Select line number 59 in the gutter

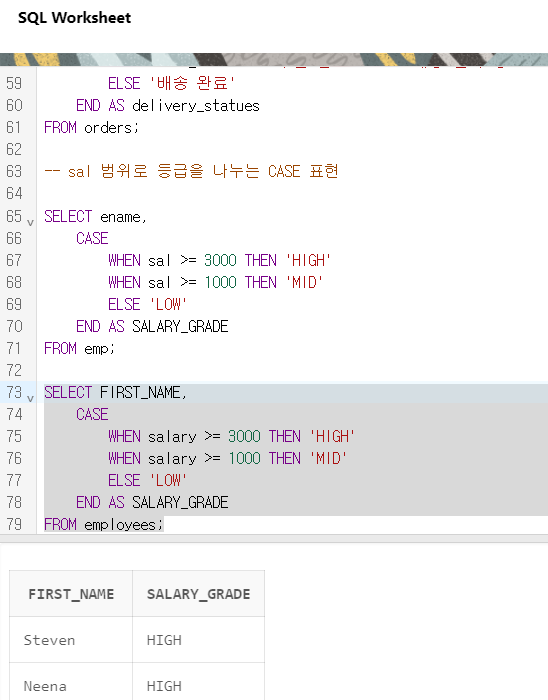pos(14,83)
